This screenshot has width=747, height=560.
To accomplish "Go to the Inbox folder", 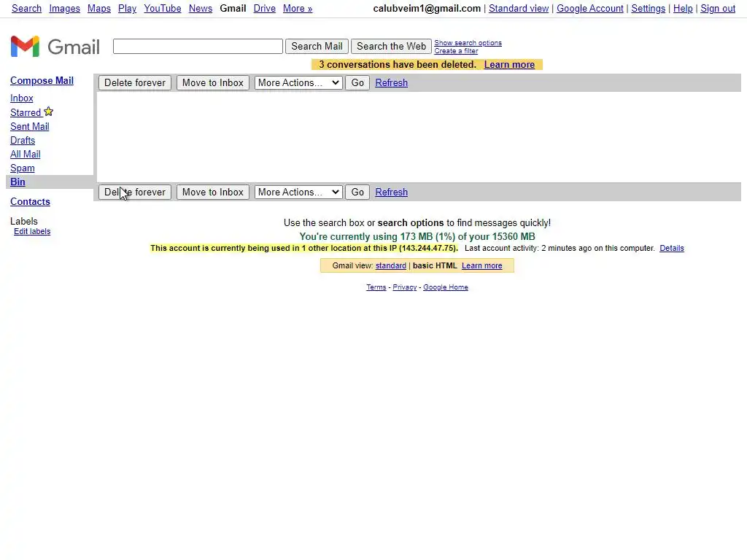I will click(x=22, y=98).
